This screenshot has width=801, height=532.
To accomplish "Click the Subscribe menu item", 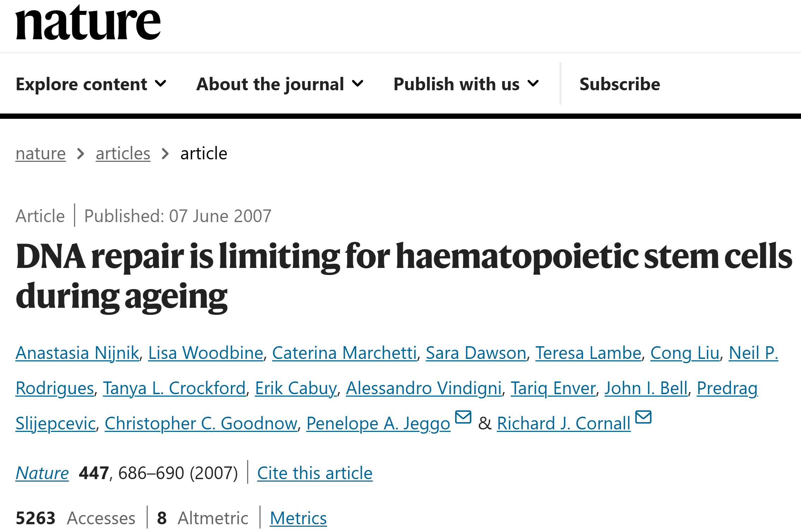I will pos(619,84).
